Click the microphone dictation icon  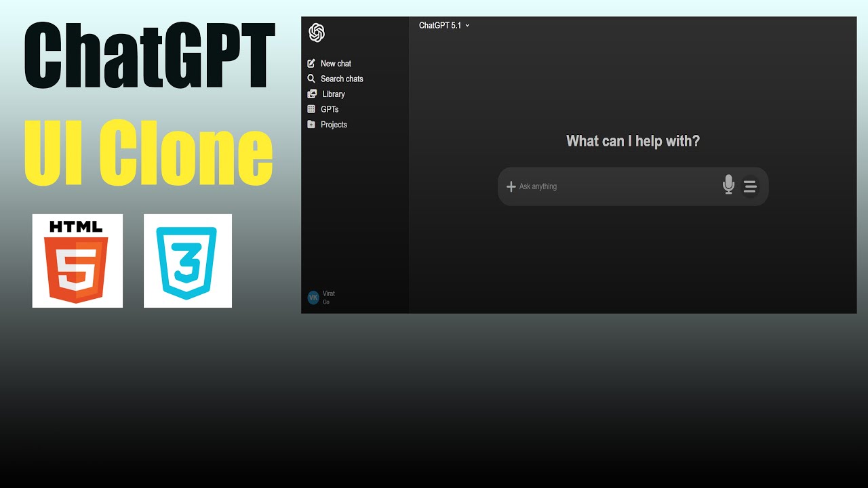click(x=728, y=184)
